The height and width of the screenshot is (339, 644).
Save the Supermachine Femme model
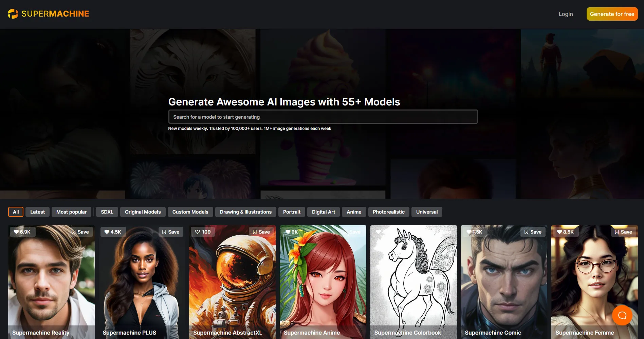coord(624,232)
